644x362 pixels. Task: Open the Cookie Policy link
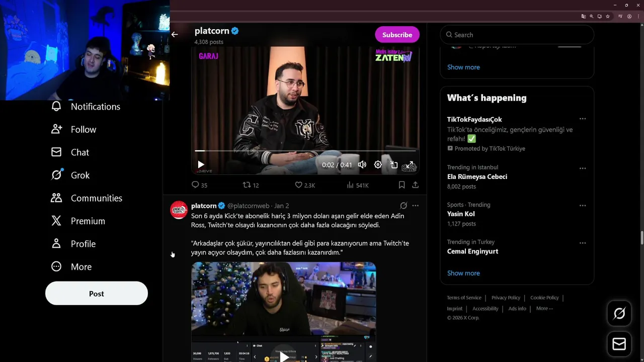[x=544, y=298]
